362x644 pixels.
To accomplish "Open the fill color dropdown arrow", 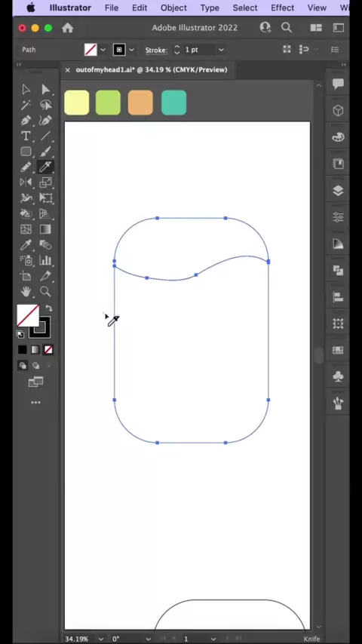I will 103,50.
